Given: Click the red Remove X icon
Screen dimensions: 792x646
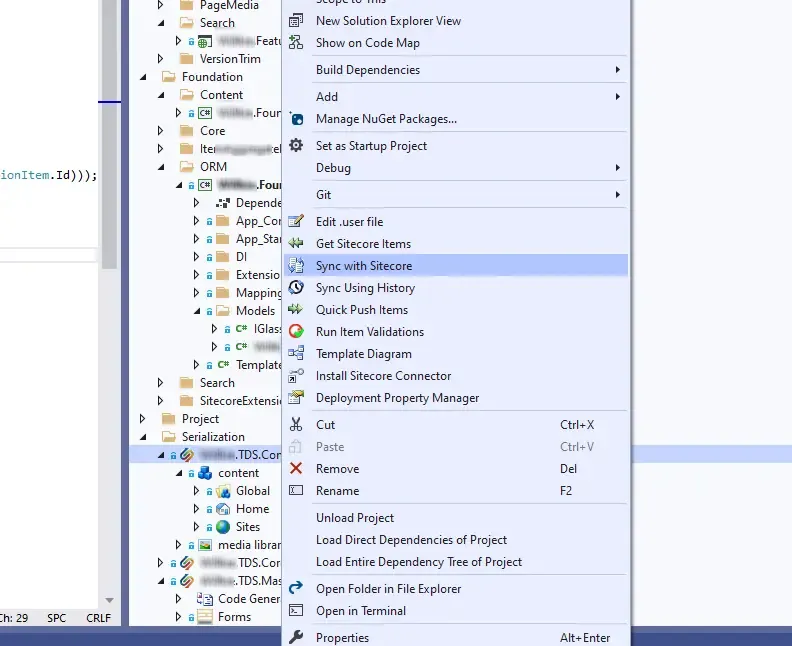Looking at the screenshot, I should (296, 468).
